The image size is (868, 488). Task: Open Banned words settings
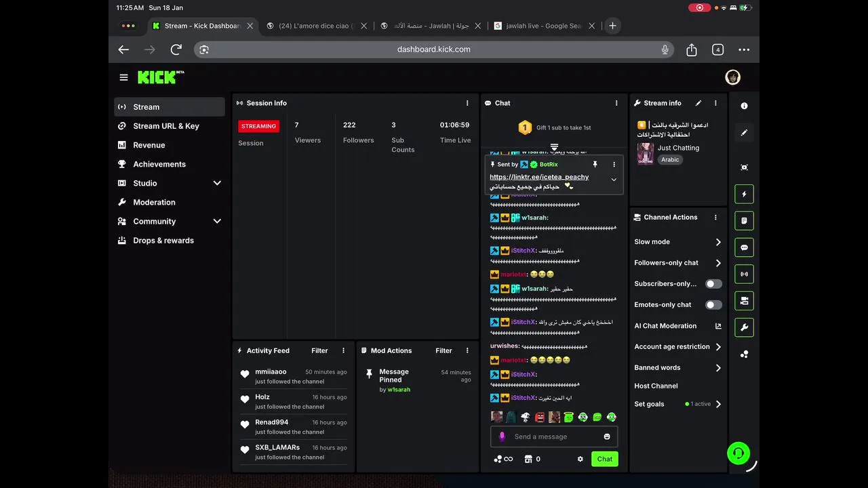click(678, 368)
